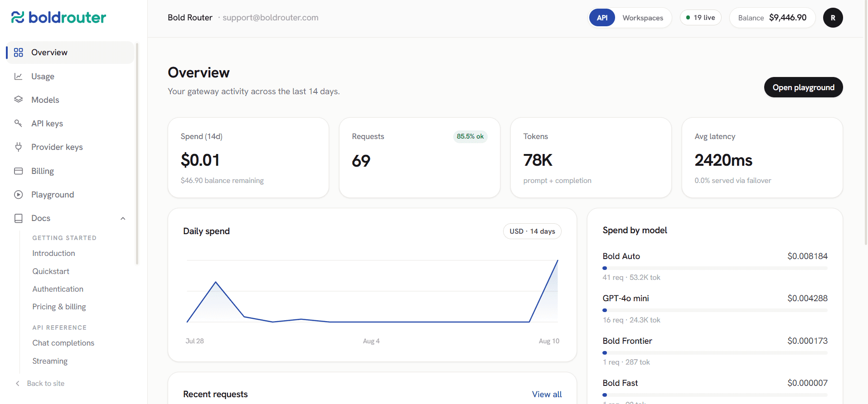Click the Docs book icon

point(18,218)
